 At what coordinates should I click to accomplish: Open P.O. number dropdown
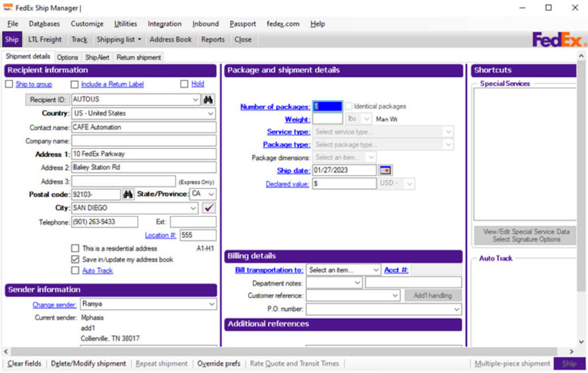pos(457,309)
